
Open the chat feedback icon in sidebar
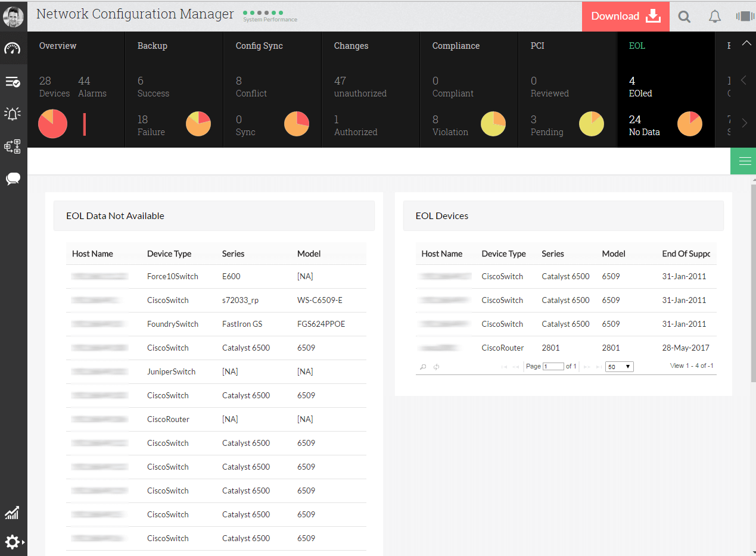13,179
